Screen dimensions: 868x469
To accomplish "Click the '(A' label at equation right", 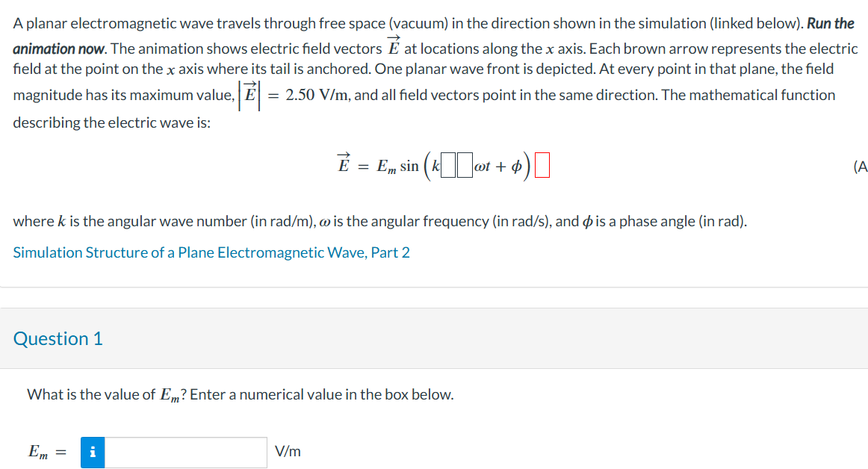I will coord(861,167).
